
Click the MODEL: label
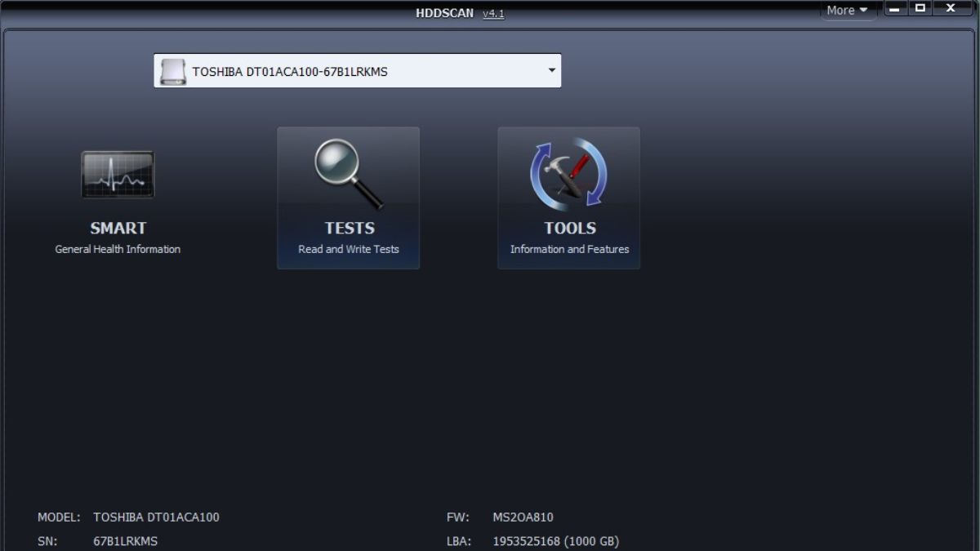point(59,517)
